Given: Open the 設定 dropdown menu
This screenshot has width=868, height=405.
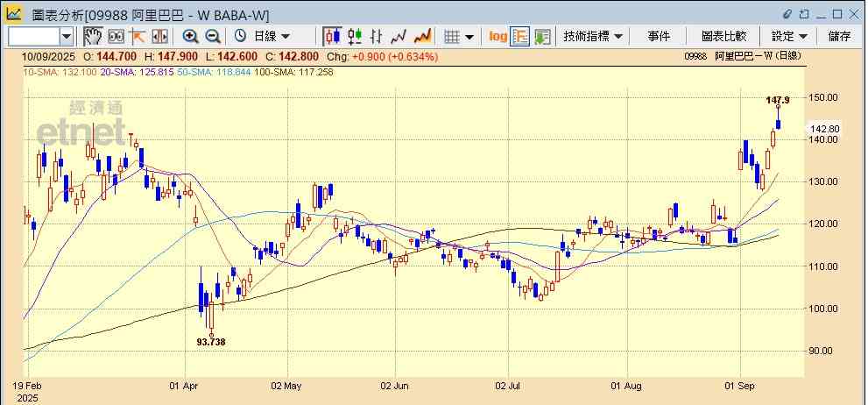Looking at the screenshot, I should 789,37.
